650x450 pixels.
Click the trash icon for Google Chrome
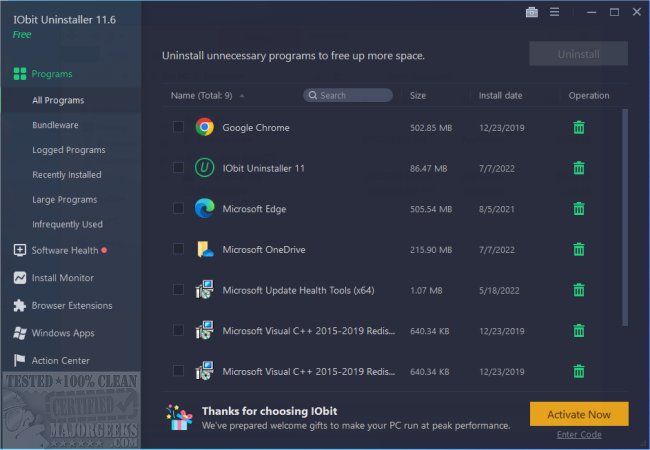point(578,127)
